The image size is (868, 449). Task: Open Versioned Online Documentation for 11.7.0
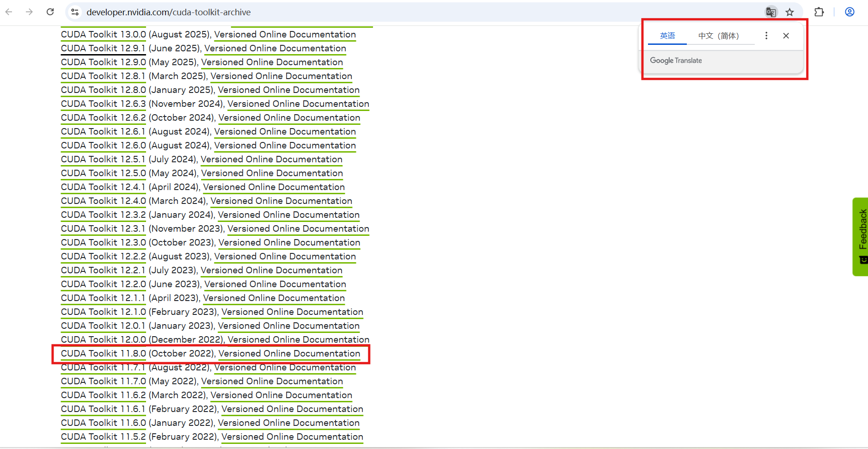pyautogui.click(x=272, y=381)
